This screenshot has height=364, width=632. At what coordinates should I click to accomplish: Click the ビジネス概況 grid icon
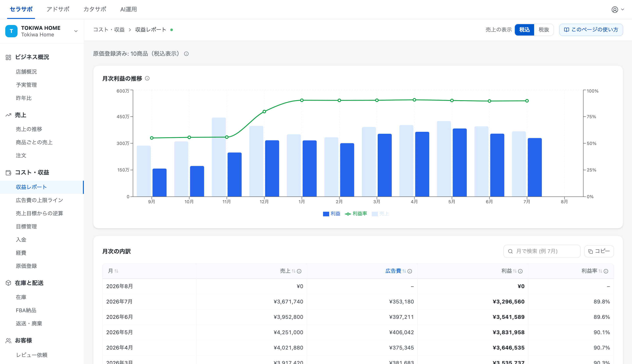[x=8, y=57]
